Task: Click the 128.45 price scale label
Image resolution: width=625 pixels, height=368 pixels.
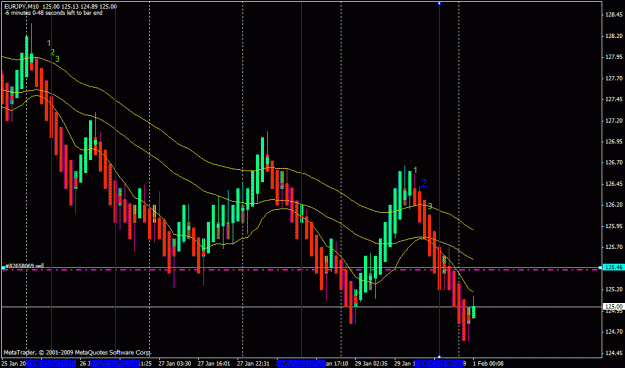Action: pyautogui.click(x=613, y=15)
